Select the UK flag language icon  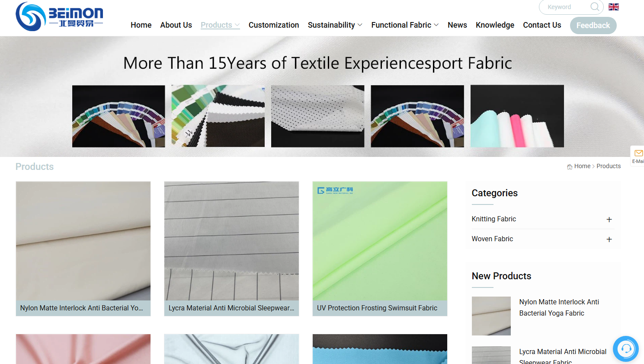pos(613,7)
